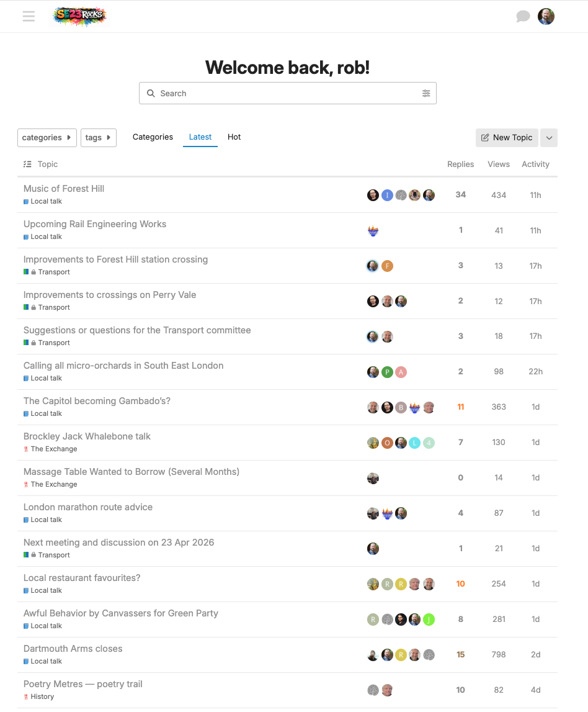Viewport: 588px width, 712px height.
Task: Sort topics by Activity column header
Action: pos(535,164)
